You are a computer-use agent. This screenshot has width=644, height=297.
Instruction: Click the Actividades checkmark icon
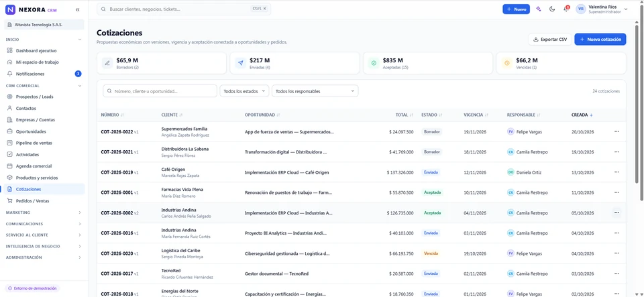(x=10, y=155)
